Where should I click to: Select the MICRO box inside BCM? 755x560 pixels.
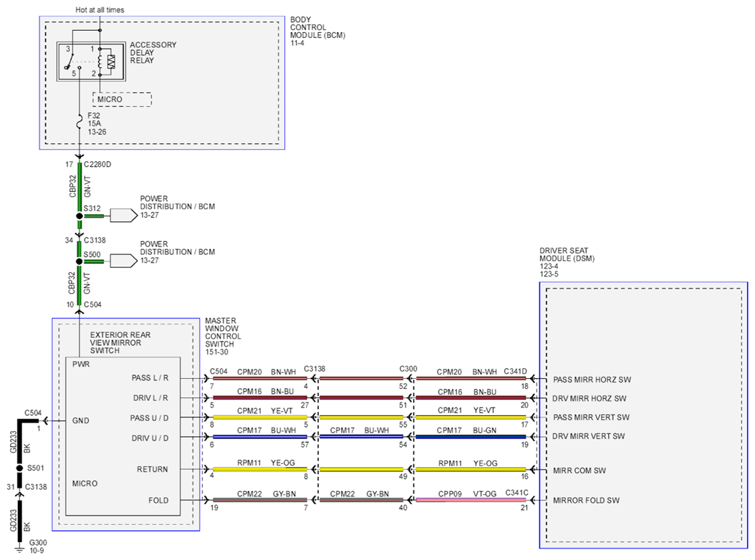click(x=122, y=100)
